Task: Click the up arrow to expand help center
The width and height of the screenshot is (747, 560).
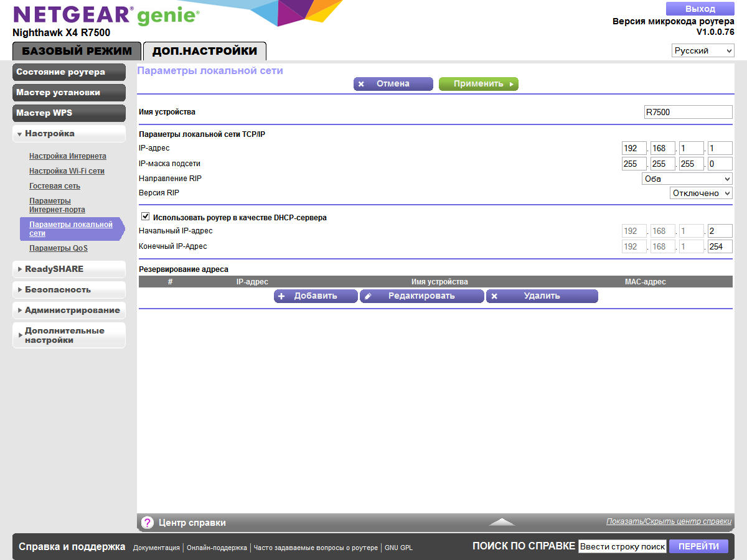Action: pos(502,522)
